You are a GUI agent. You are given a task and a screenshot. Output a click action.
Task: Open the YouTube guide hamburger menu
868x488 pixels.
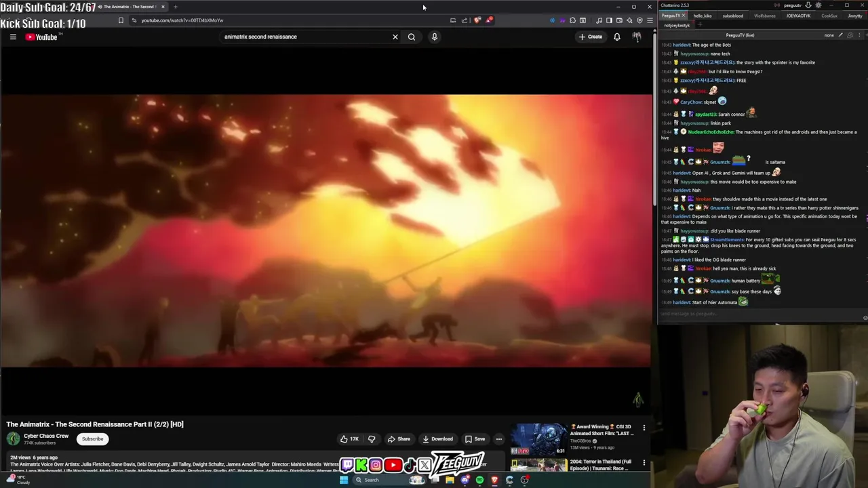pos(13,37)
